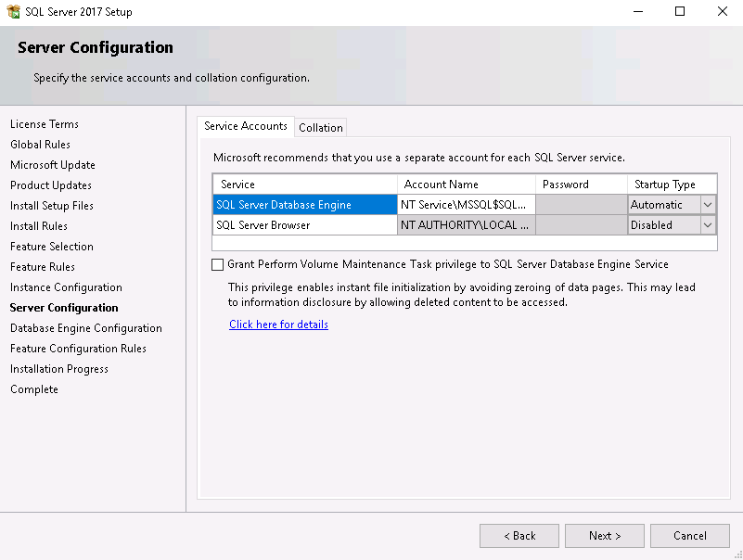Image resolution: width=743 pixels, height=560 pixels.
Task: Select Instance Configuration step in sidebar
Action: coord(66,287)
